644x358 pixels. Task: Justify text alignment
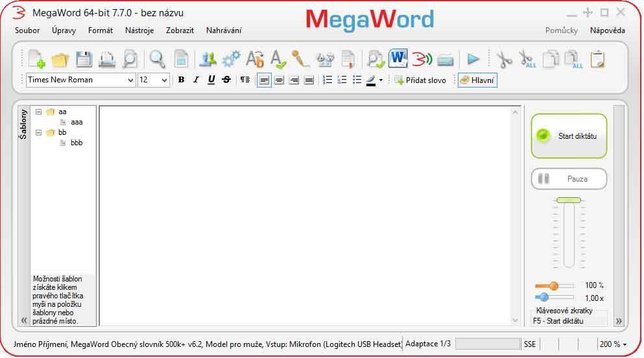pos(309,80)
